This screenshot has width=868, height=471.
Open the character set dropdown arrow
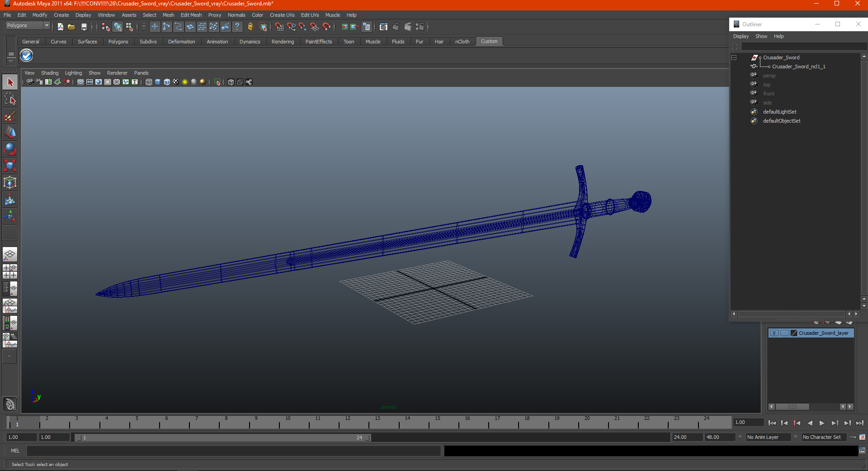[x=796, y=437]
